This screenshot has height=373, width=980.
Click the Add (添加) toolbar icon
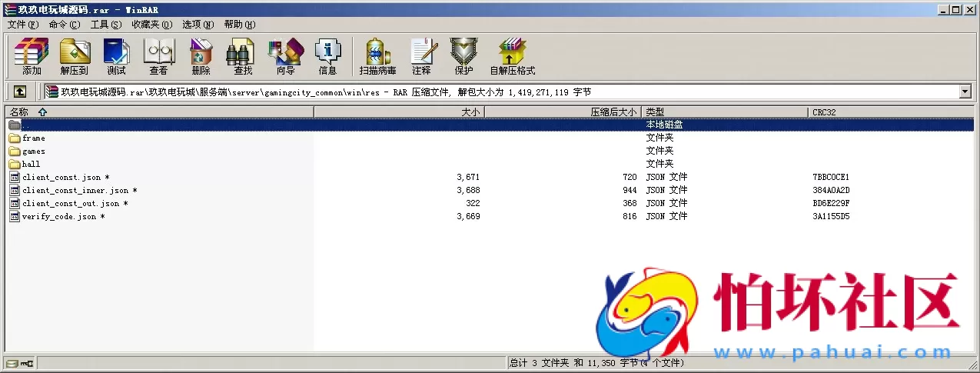pos(32,56)
